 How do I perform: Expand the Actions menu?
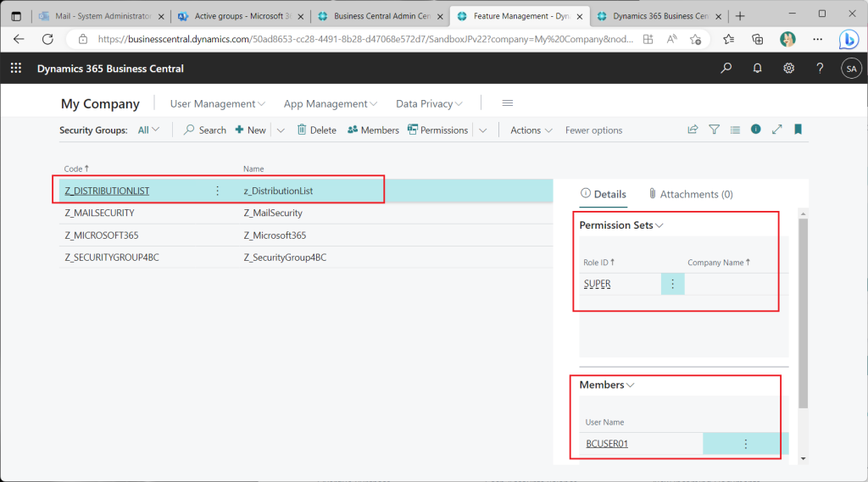[x=531, y=130]
